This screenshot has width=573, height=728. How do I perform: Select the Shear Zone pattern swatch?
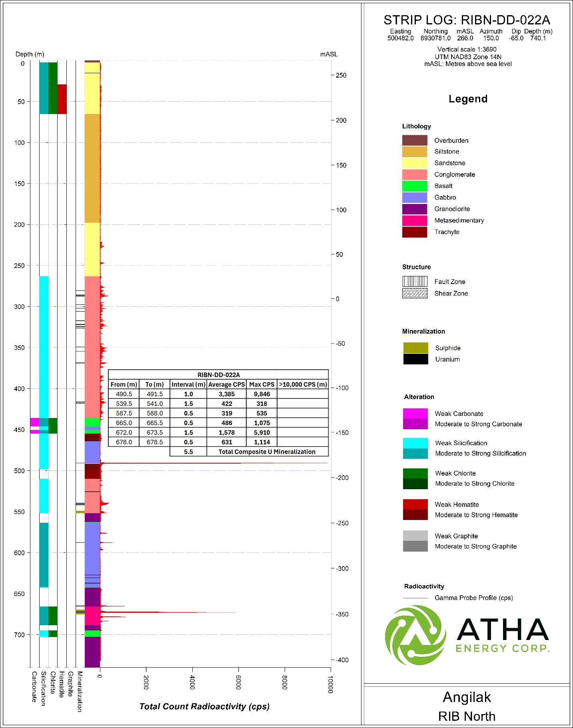point(415,293)
